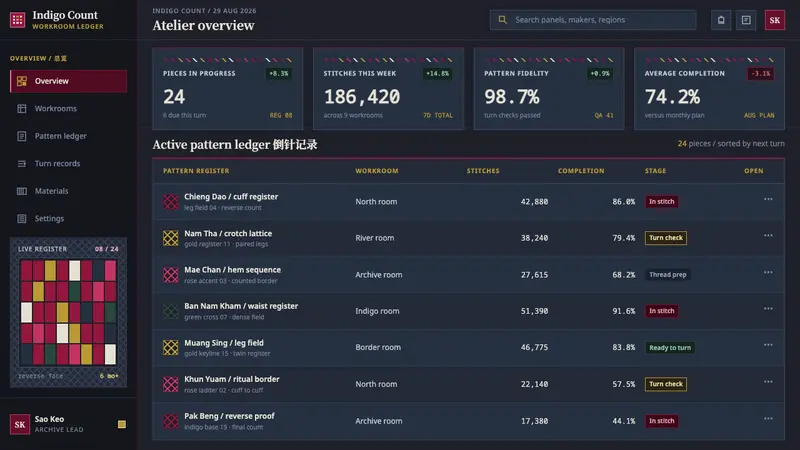Viewport: 800px width, 450px height.
Task: Open Workrooms in the sidebar
Action: point(68,109)
